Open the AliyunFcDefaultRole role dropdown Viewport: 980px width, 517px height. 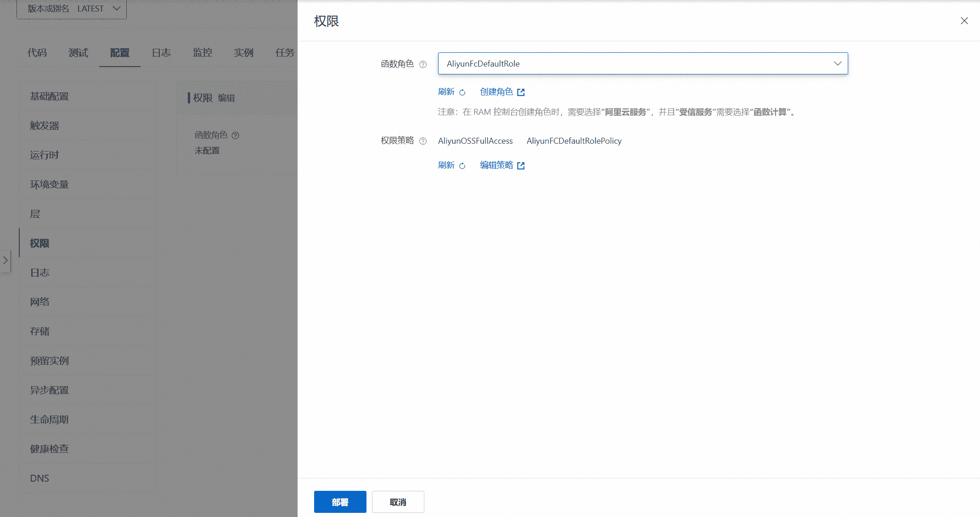click(x=642, y=63)
